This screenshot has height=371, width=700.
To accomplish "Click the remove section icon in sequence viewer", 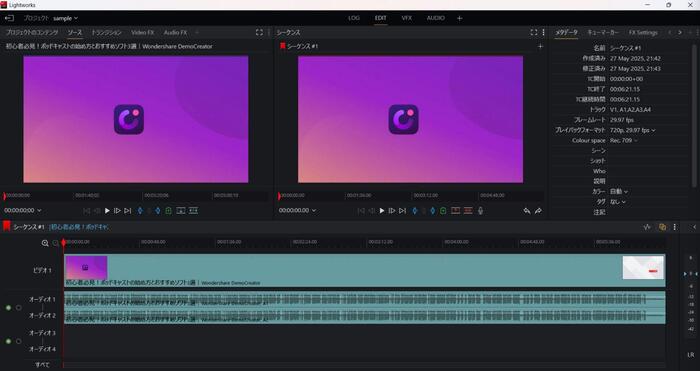I will click(455, 211).
